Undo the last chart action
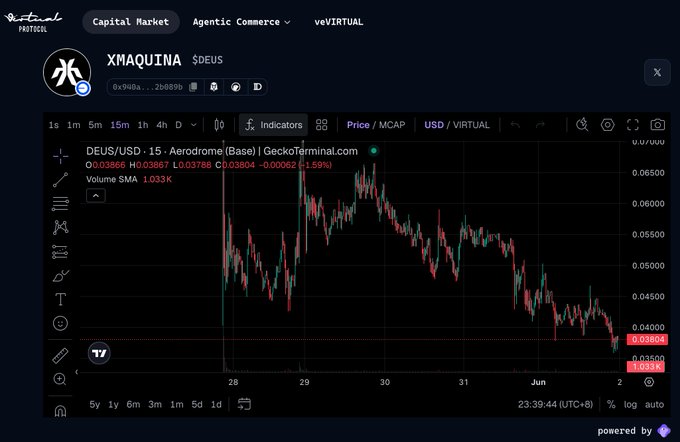Image resolution: width=680 pixels, height=442 pixels. tap(515, 125)
